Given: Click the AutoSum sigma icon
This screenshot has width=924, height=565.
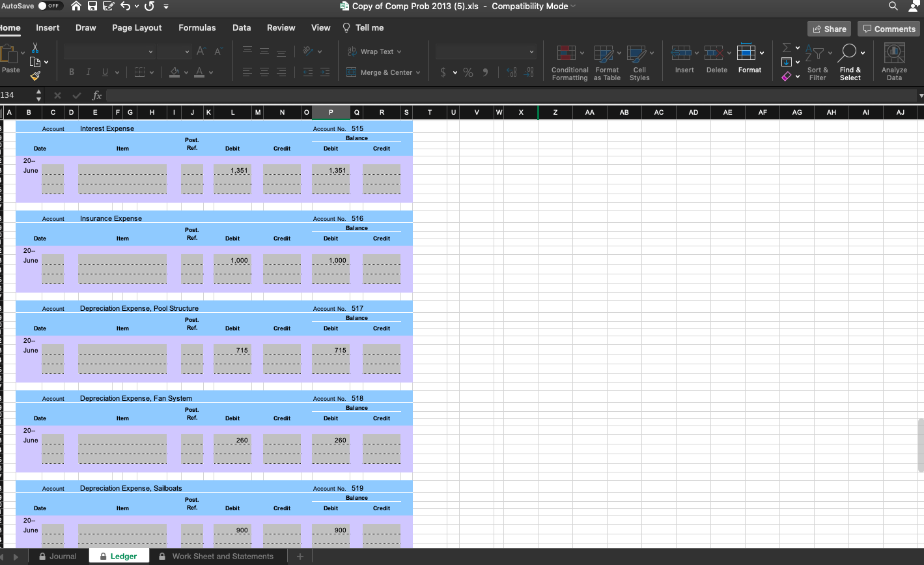Looking at the screenshot, I should [787, 48].
